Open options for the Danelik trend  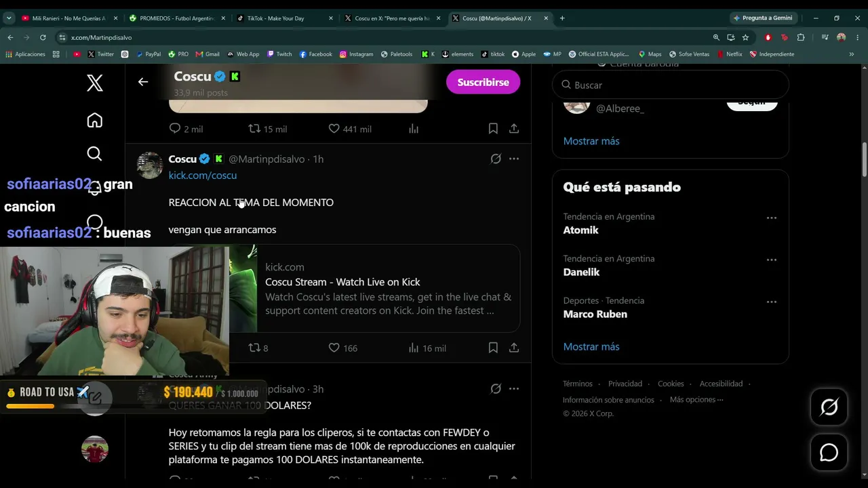771,260
